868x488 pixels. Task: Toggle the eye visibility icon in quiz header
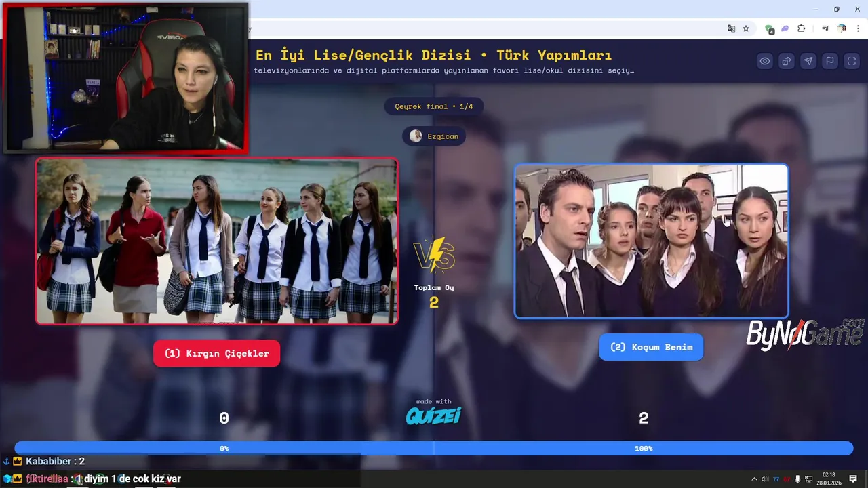click(765, 61)
